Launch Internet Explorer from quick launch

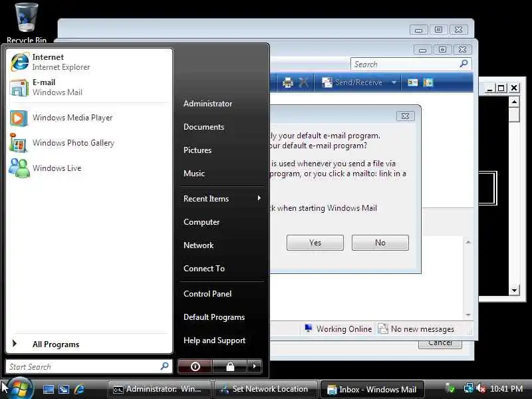click(x=79, y=389)
